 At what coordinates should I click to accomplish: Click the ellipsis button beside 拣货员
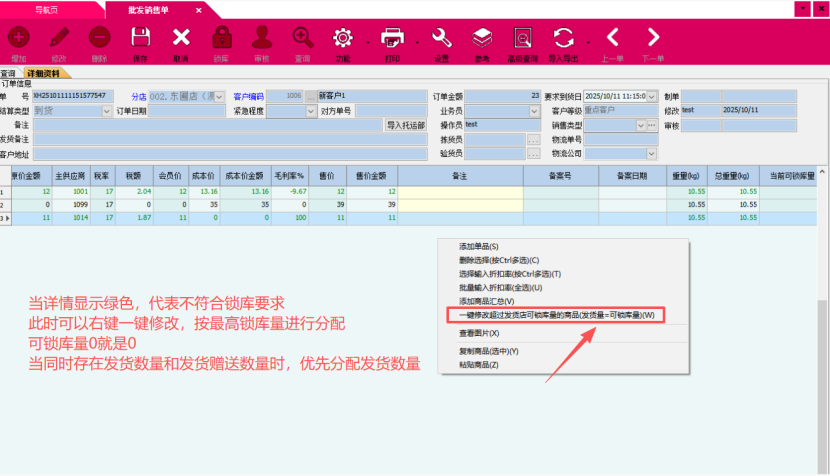534,140
